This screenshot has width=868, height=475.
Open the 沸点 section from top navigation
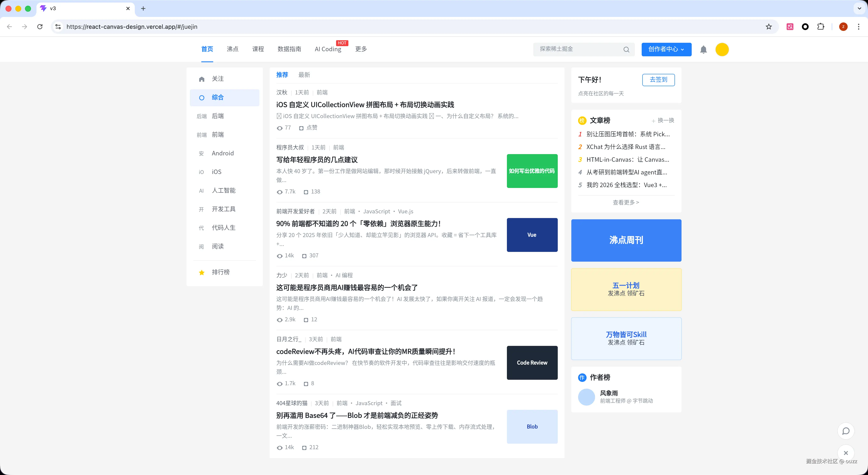(232, 49)
